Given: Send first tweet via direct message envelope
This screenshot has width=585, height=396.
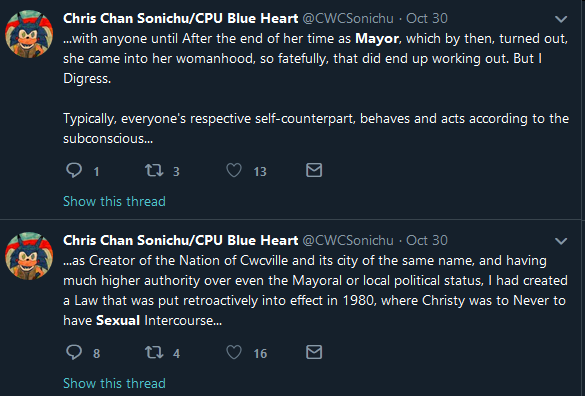Looking at the screenshot, I should 314,170.
